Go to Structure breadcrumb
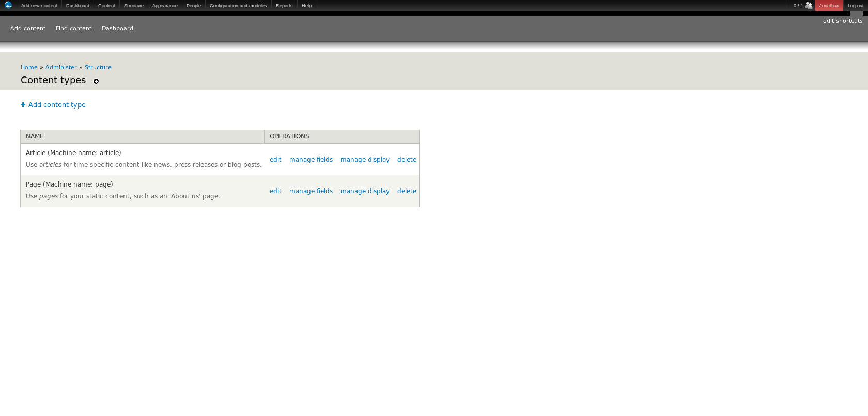868x416 pixels. [x=98, y=67]
